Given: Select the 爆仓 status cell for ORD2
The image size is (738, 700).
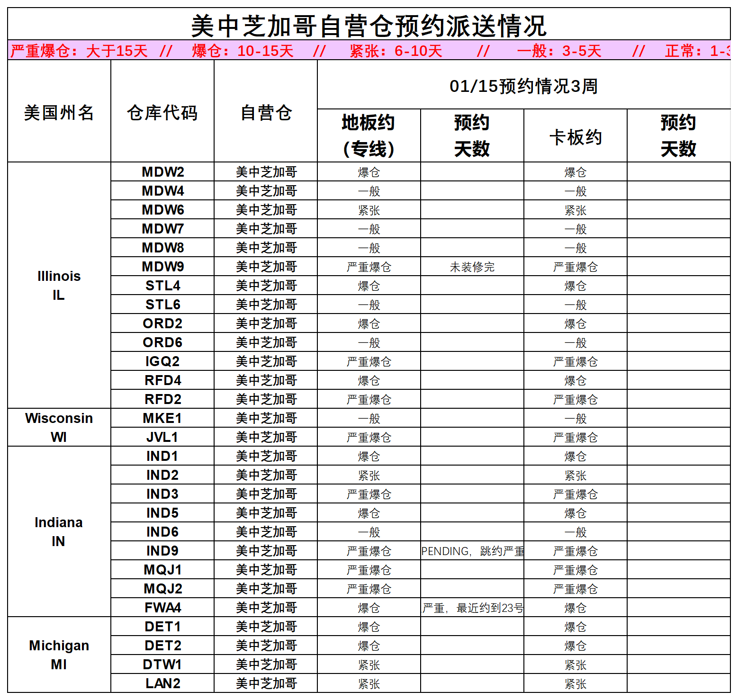Looking at the screenshot, I should pyautogui.click(x=369, y=323).
